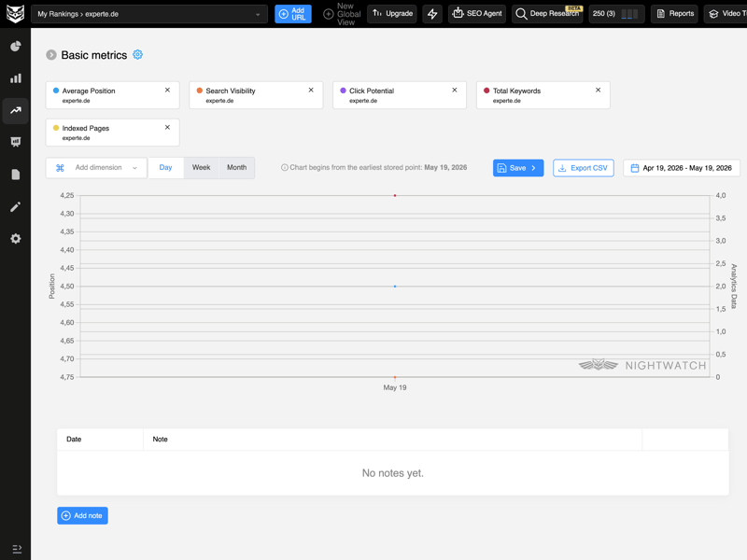Open the dashboard pie chart sidebar icon
This screenshot has height=560, width=747.
click(x=16, y=46)
